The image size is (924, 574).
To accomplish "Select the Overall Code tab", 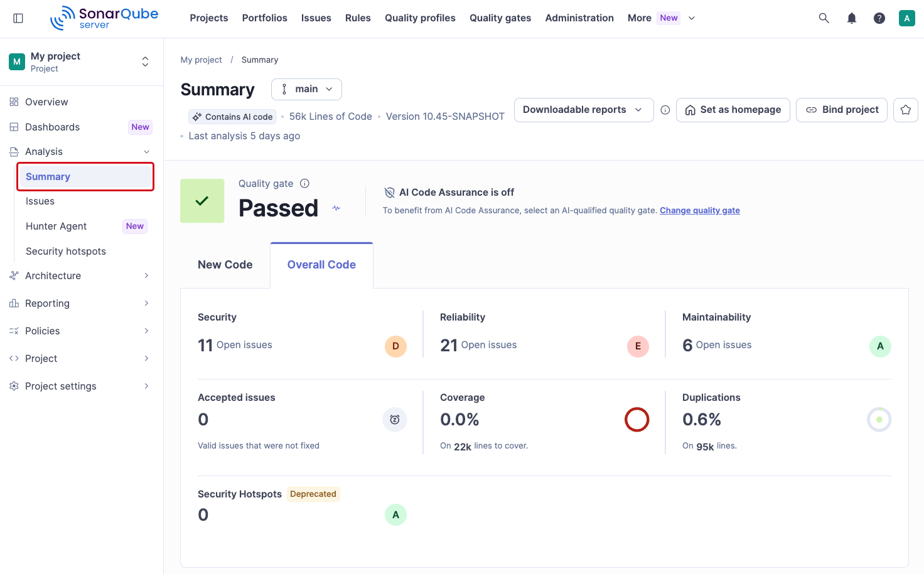I will [x=321, y=265].
